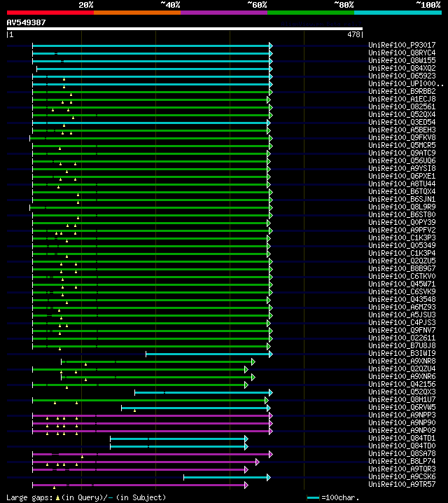Image resolution: width=448 pixels, height=503 pixels.
Task: Select hit label UniRef100_O22611
Action: 402,338
